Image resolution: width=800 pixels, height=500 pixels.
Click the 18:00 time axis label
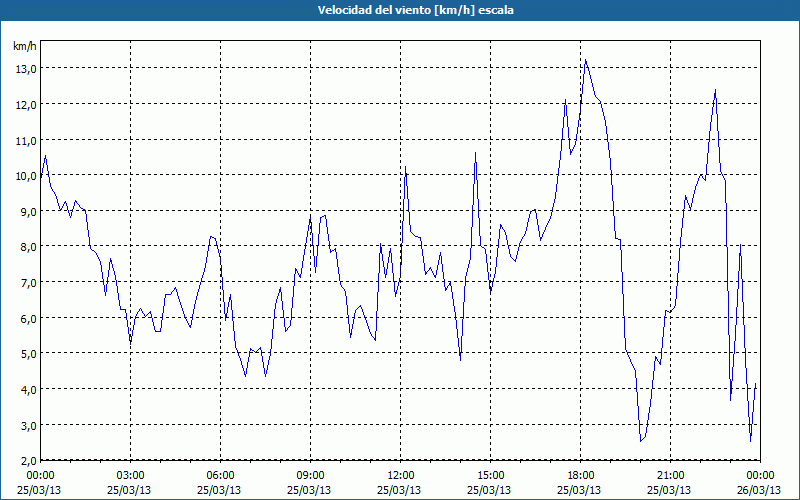point(581,475)
